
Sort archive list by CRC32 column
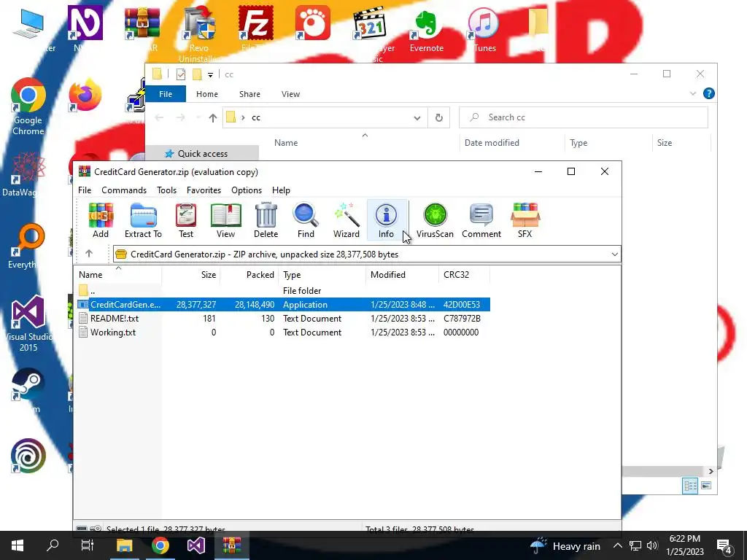pyautogui.click(x=464, y=275)
